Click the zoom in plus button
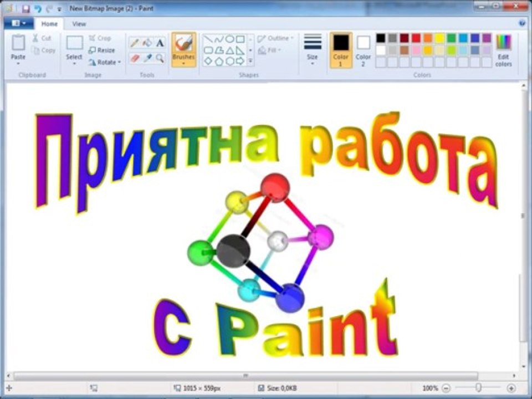This screenshot has width=532, height=399. [511, 388]
